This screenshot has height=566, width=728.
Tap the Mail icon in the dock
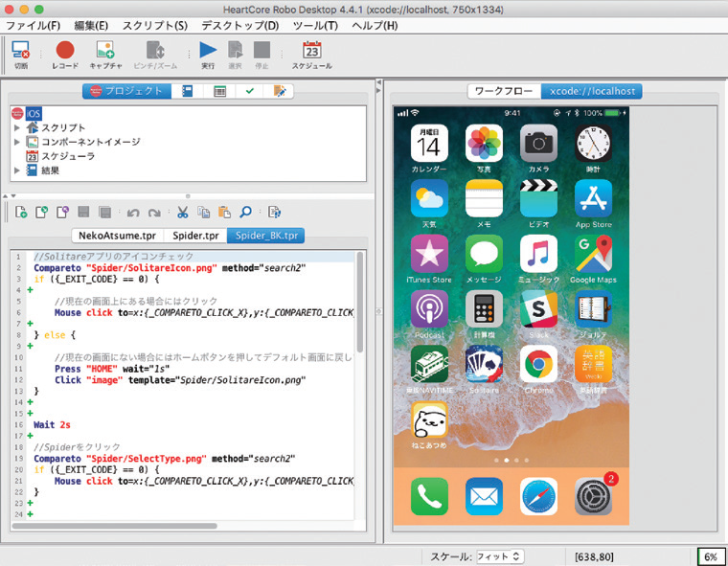coord(484,496)
